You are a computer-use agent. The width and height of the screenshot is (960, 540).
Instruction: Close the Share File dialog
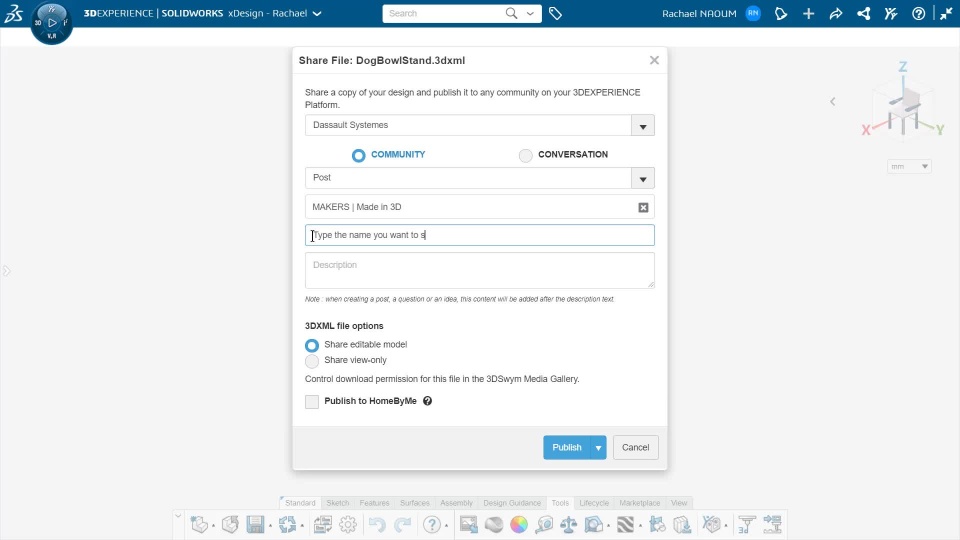tap(654, 60)
